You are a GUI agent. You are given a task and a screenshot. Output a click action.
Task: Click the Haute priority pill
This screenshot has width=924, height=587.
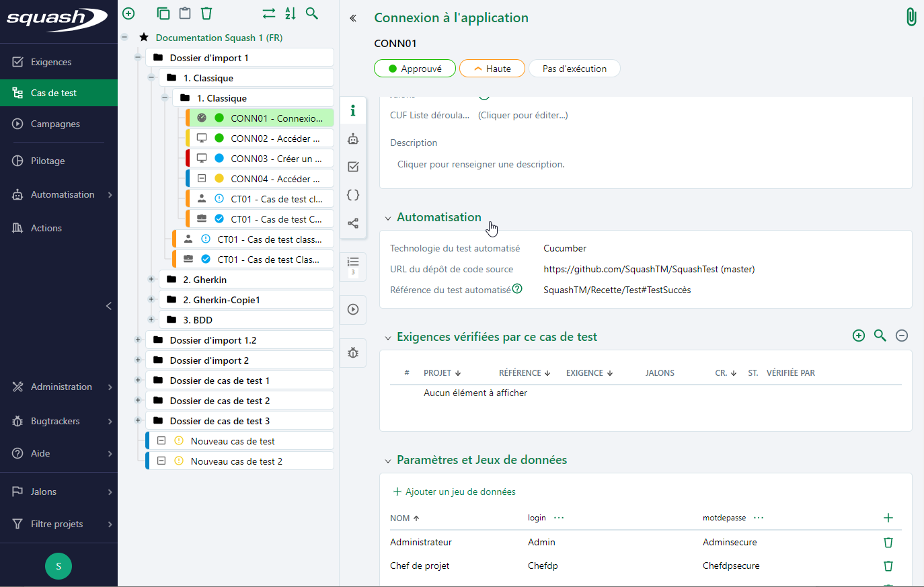[492, 68]
